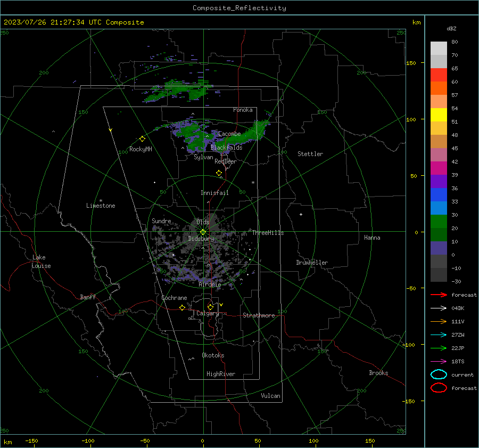Click the Lacombe city label
This screenshot has height=448, width=479.
click(x=229, y=134)
